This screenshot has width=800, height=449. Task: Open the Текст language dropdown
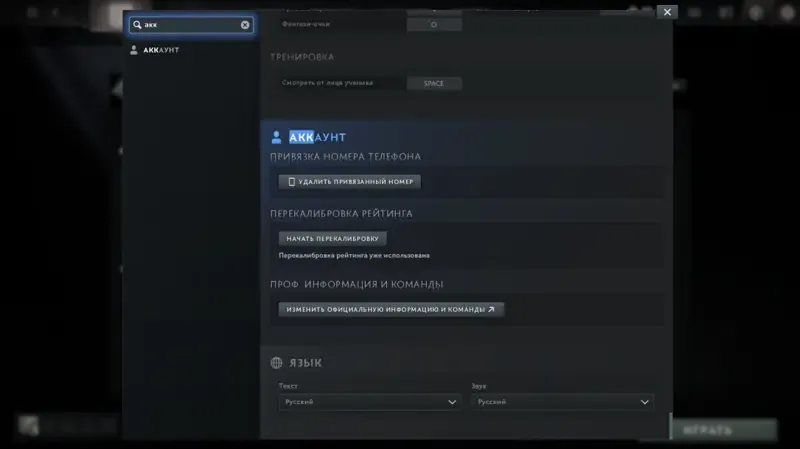point(370,402)
